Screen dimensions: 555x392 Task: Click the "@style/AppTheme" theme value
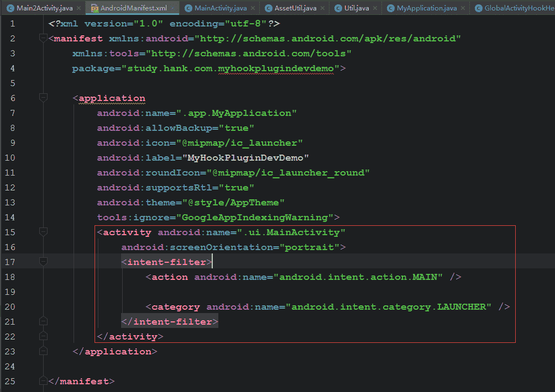233,203
